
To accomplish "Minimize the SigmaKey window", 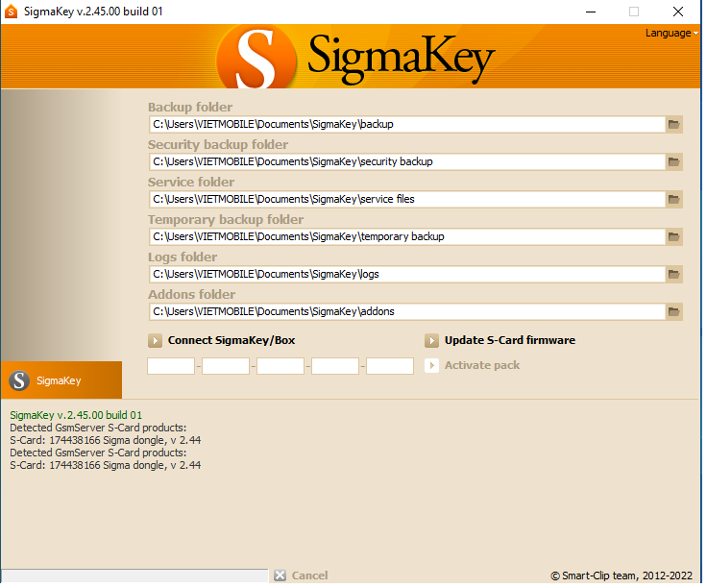I will (591, 12).
